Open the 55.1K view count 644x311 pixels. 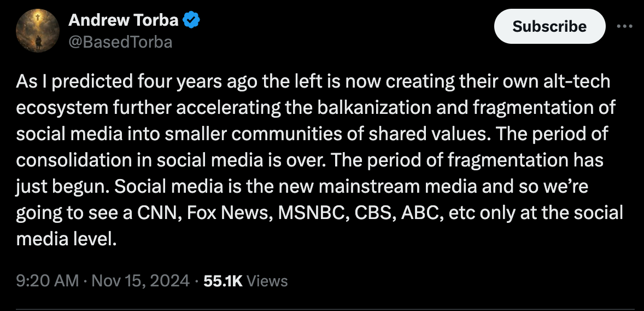coord(223,281)
